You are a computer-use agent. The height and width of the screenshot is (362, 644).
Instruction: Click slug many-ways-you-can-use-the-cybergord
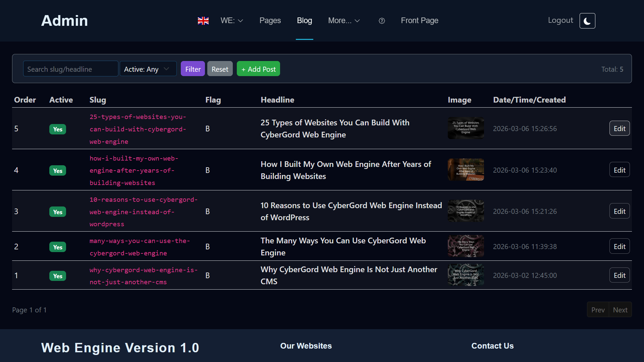(140, 247)
